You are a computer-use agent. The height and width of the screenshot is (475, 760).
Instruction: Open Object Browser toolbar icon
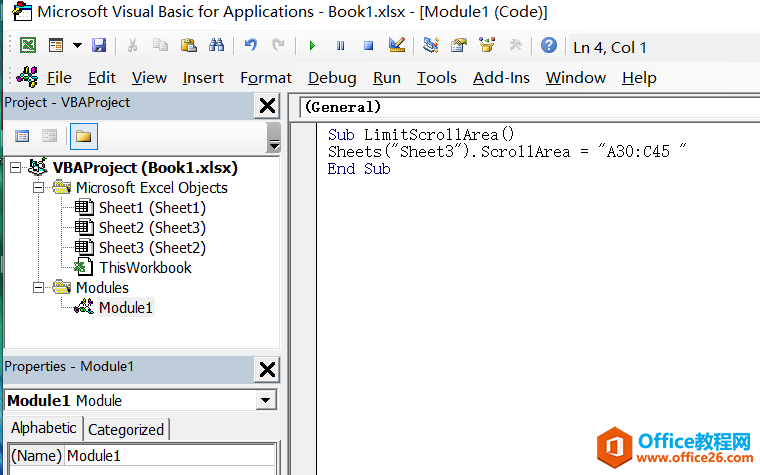click(487, 46)
